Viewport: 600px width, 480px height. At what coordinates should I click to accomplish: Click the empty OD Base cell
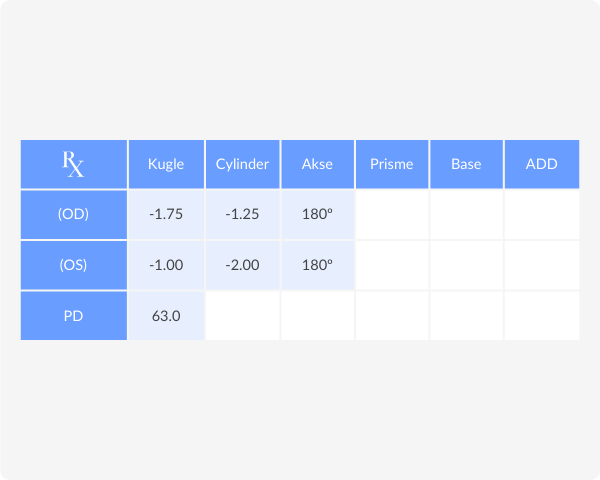pos(466,215)
